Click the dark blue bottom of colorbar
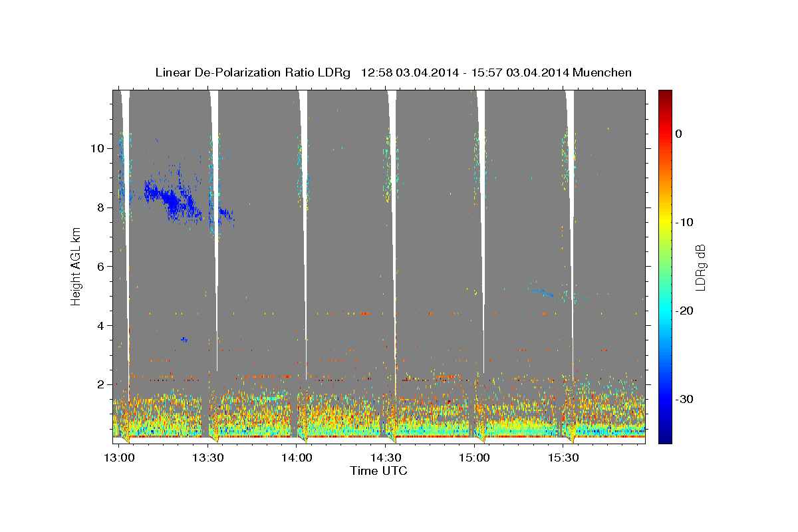The height and width of the screenshot is (532, 798). pos(665,438)
